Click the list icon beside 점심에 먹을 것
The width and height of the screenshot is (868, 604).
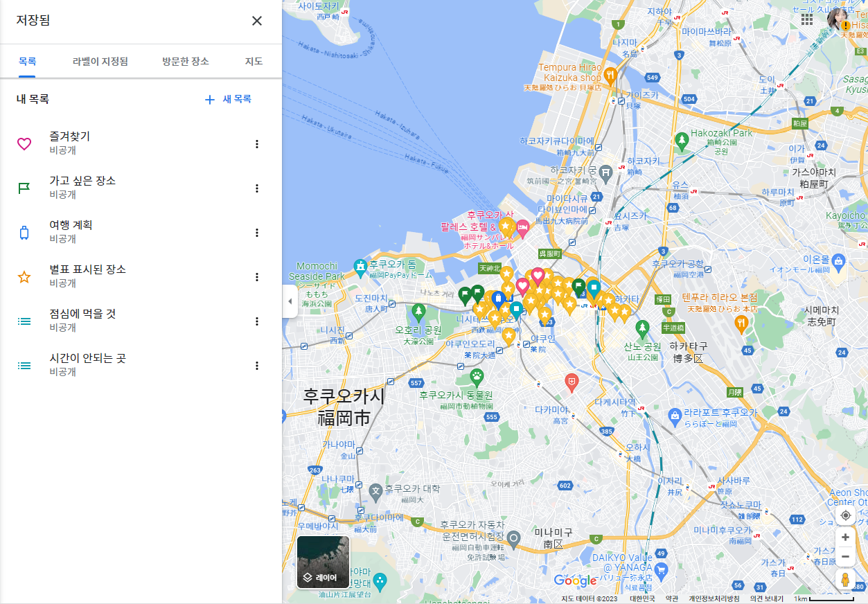[x=24, y=321]
